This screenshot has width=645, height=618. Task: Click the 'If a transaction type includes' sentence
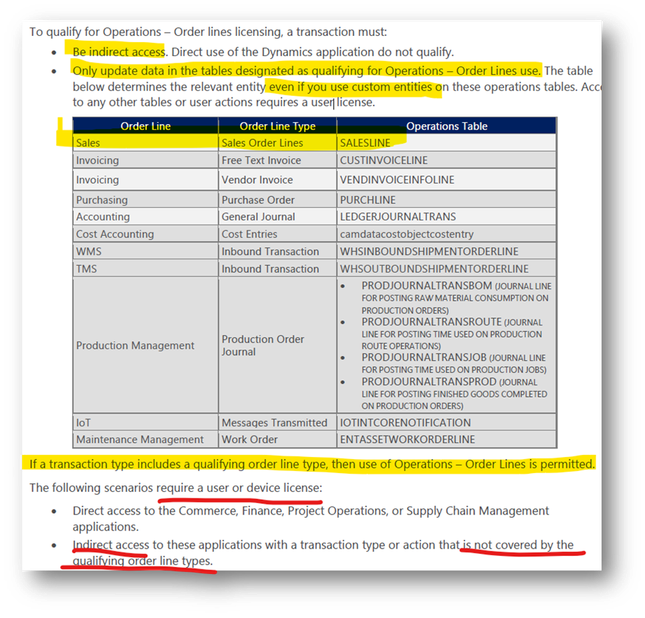(x=312, y=464)
